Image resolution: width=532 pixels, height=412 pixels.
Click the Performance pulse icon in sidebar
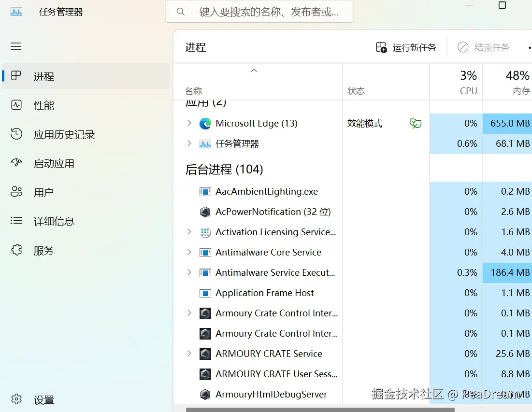(16, 105)
